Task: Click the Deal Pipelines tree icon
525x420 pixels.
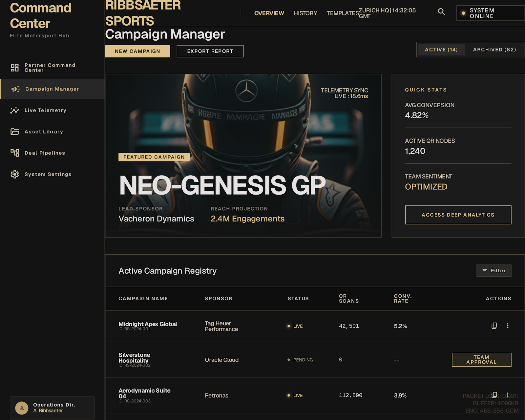Action: pos(15,153)
